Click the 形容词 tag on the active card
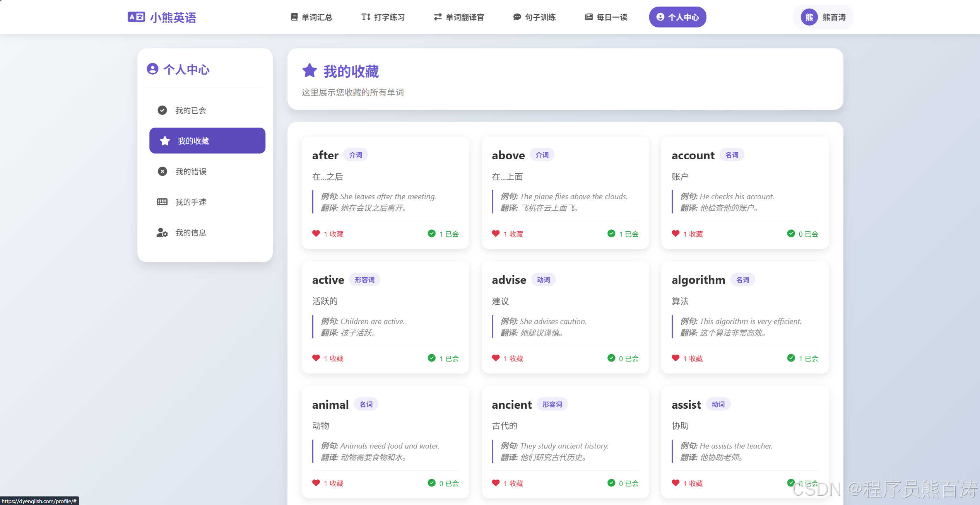The width and height of the screenshot is (980, 505). pos(364,280)
